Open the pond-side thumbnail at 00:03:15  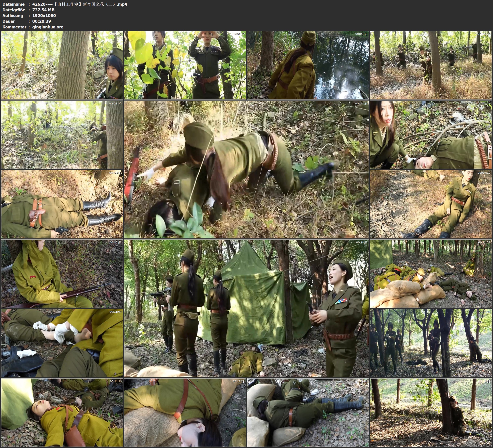click(x=308, y=65)
